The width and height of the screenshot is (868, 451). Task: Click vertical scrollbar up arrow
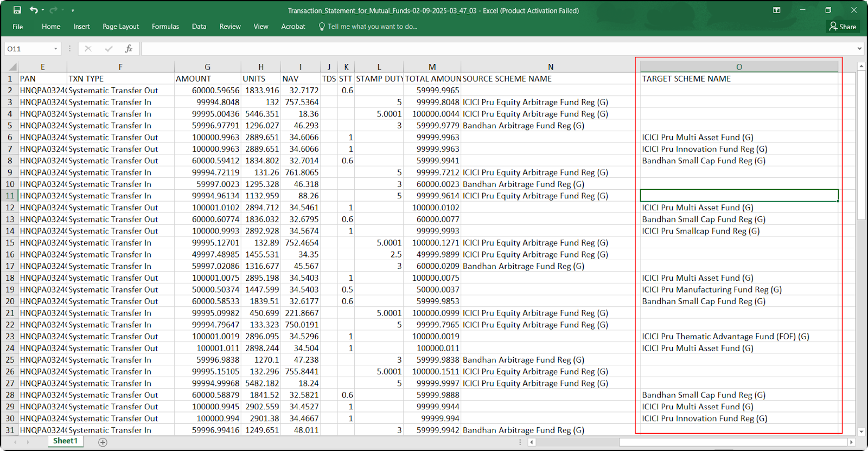pyautogui.click(x=861, y=66)
